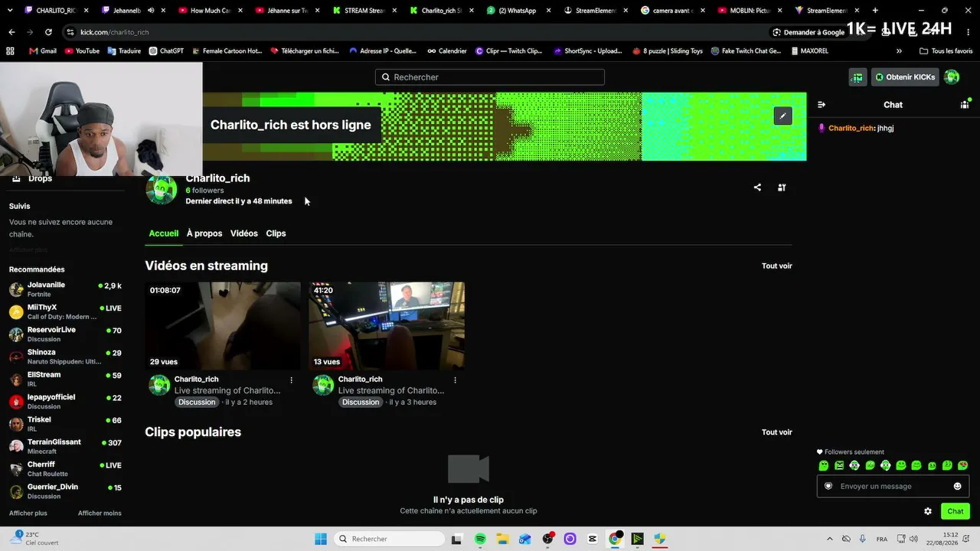Click Afficher plus under recommended channels
The width and height of the screenshot is (980, 551).
(x=28, y=513)
